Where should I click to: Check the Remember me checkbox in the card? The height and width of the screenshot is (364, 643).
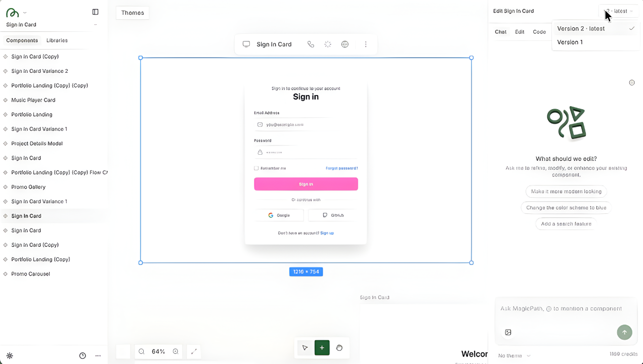coord(255,167)
